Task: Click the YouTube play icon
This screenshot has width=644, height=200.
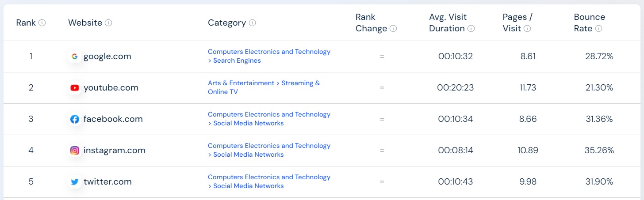Action: [x=75, y=88]
